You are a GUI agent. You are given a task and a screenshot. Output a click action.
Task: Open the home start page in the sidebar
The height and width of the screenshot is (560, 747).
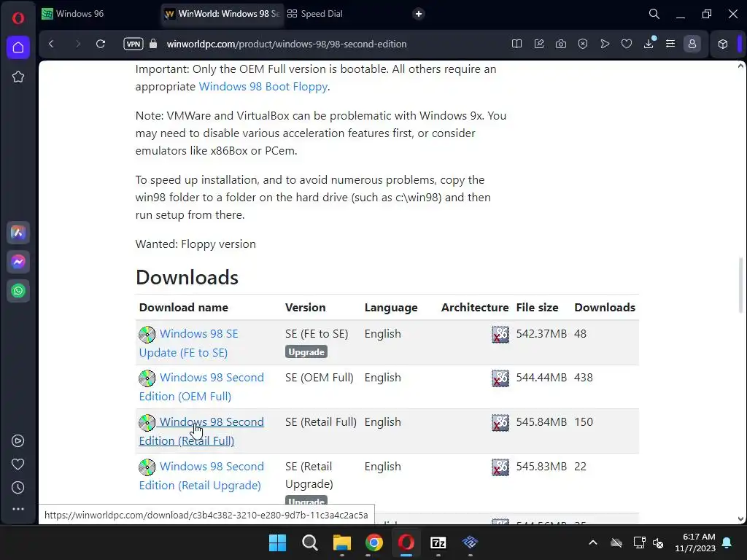coord(18,47)
